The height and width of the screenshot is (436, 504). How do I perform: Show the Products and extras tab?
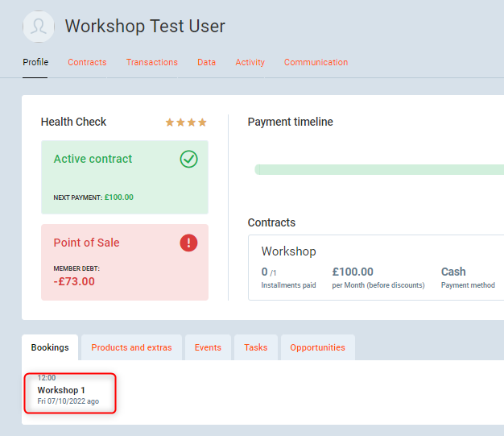(x=131, y=347)
